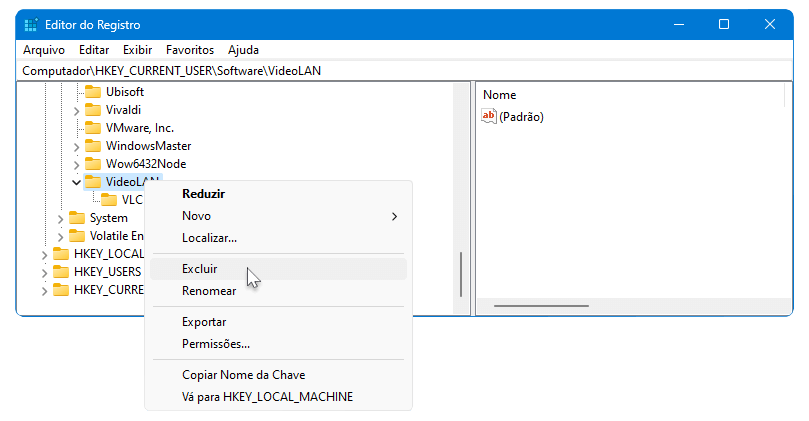The width and height of the screenshot is (809, 421).
Task: Click the values pane horizontal scrollbar
Action: tap(541, 306)
